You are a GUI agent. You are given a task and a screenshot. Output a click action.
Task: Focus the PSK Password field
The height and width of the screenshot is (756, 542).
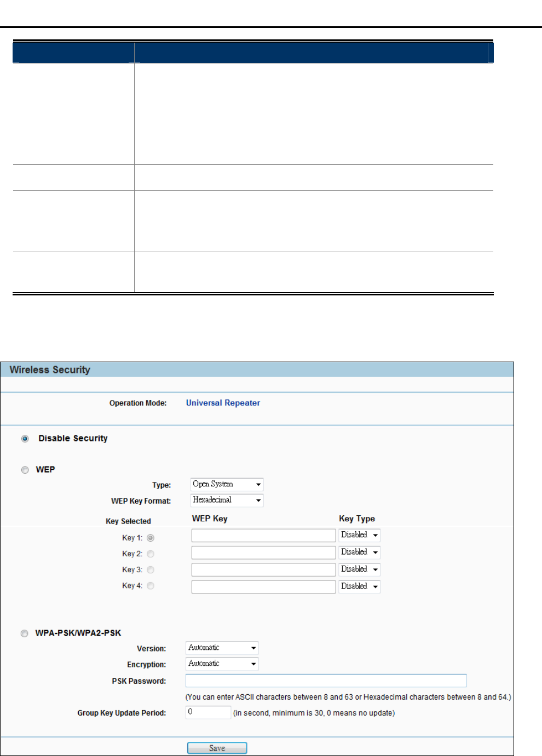click(326, 681)
